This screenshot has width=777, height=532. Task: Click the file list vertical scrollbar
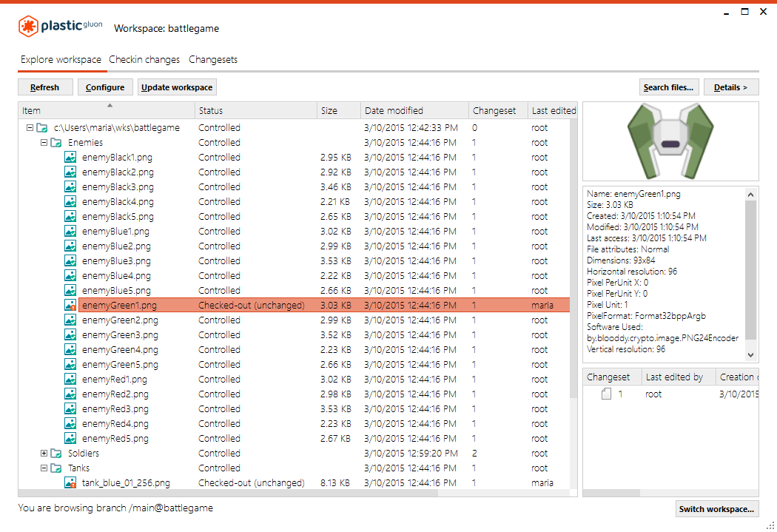pyautogui.click(x=573, y=257)
